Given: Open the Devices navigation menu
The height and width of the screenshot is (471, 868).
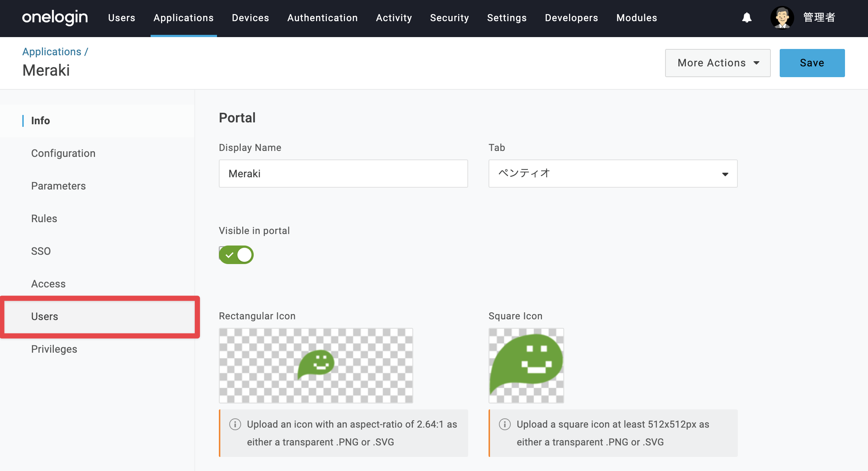Looking at the screenshot, I should [250, 18].
